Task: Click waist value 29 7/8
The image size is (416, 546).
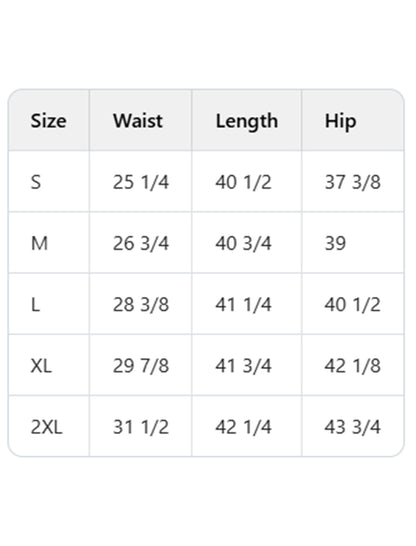Action: pyautogui.click(x=141, y=366)
